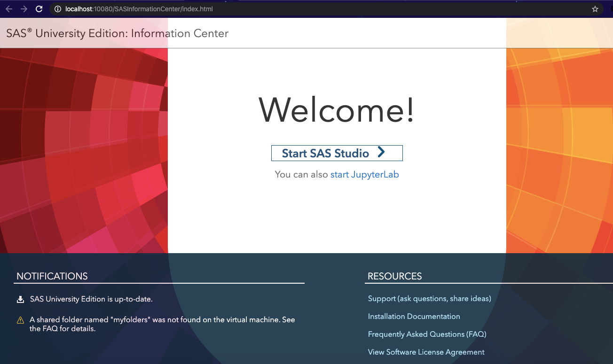Screen dimensions: 613x364
Task: Select the RESOURCES section heading
Action: pos(394,276)
